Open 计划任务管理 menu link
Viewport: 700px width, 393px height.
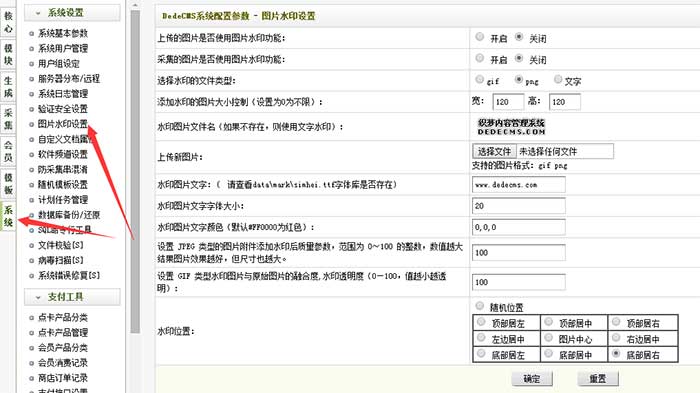(x=62, y=200)
